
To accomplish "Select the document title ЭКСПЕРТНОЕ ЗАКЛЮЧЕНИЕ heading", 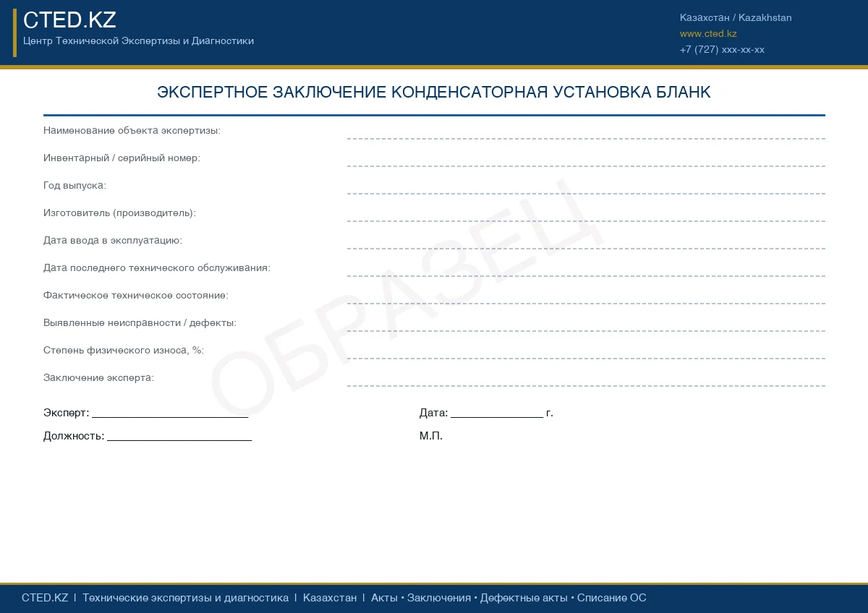I will click(434, 93).
